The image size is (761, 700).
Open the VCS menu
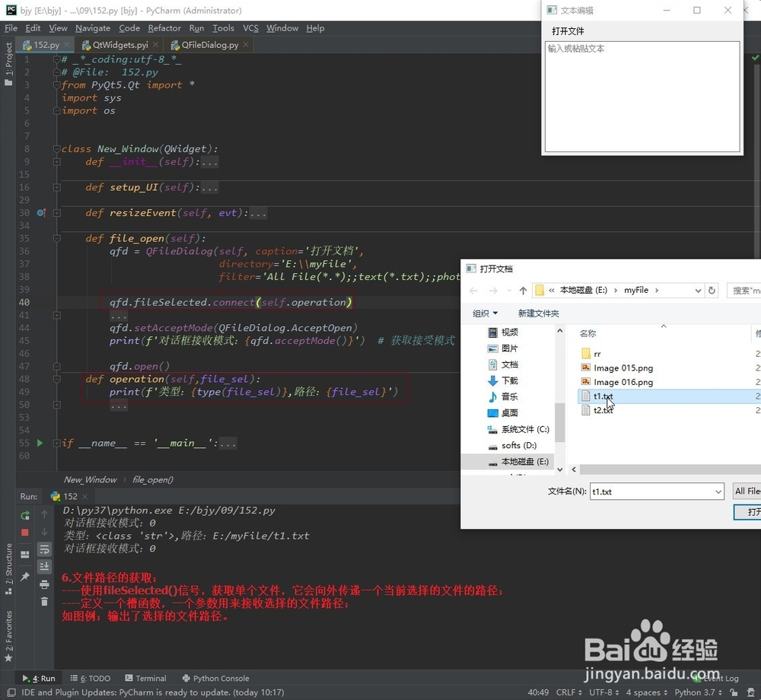click(250, 28)
